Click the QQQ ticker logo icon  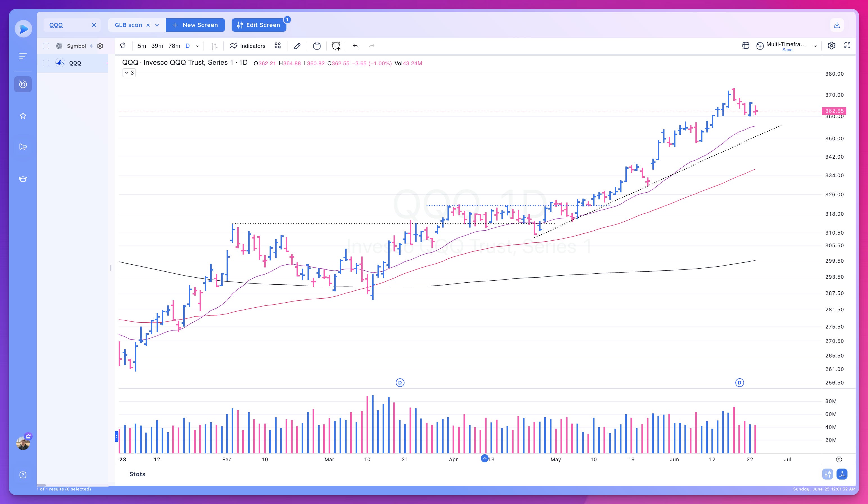tap(60, 63)
